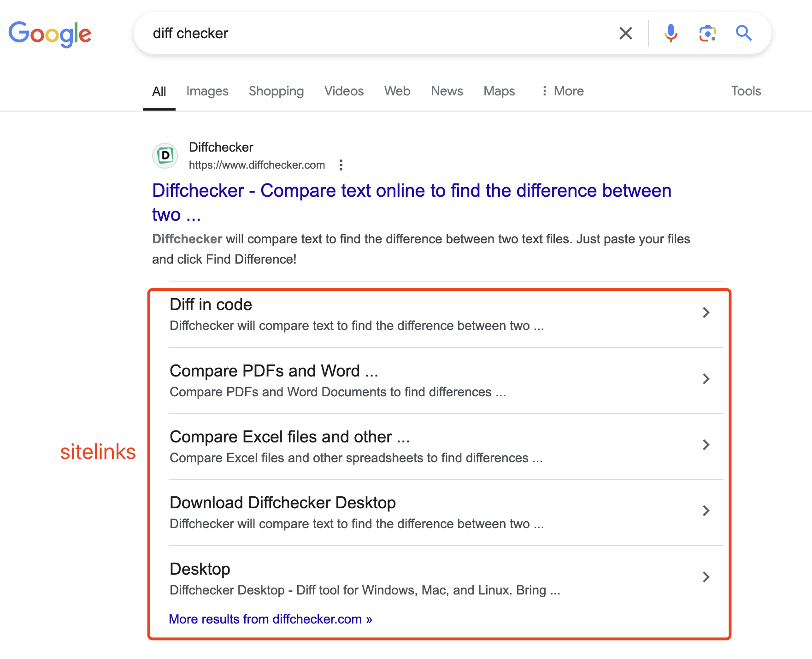This screenshot has width=812, height=659.
Task: Open the Google logo homepage
Action: [50, 34]
